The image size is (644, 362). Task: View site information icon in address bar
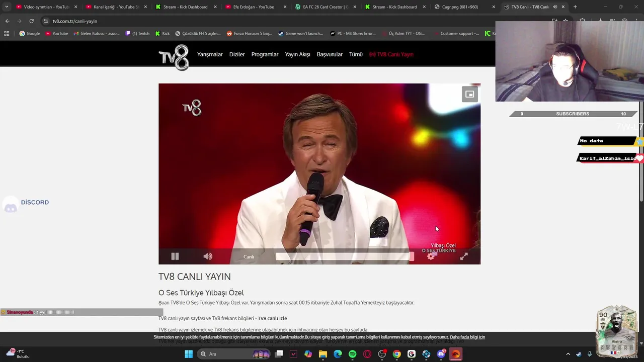tap(46, 21)
